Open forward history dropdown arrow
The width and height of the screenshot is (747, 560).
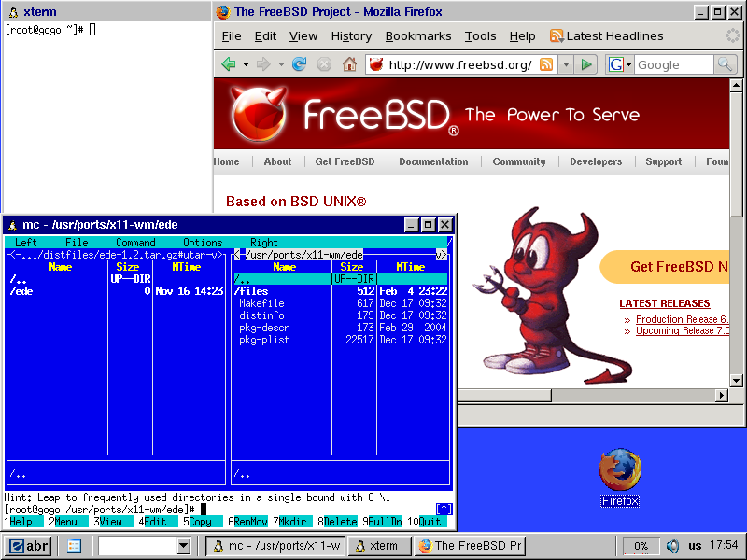[x=281, y=64]
